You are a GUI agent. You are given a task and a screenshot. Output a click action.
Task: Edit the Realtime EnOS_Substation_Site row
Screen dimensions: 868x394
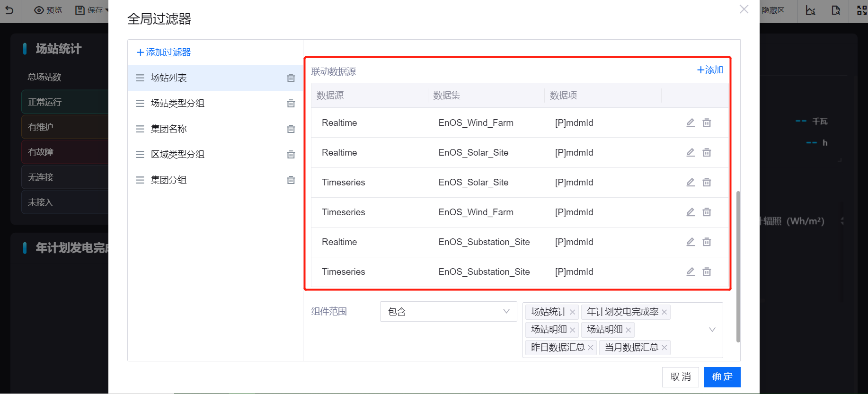click(x=691, y=242)
